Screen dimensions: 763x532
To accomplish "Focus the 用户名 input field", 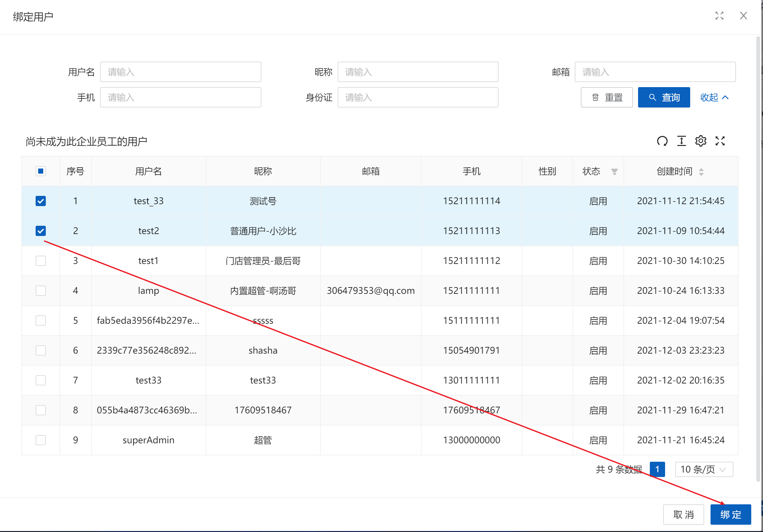I will [181, 72].
